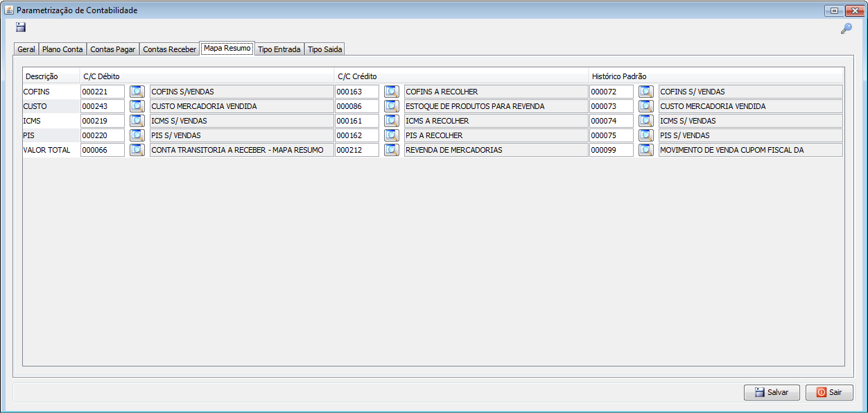Open lookup for ICMS credit account
Viewport: 868px width, 413px height.
[392, 121]
